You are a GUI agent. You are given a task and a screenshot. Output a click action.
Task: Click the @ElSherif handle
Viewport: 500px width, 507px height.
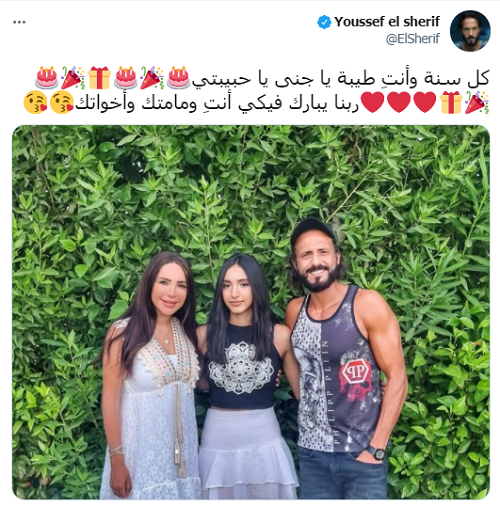click(x=413, y=39)
